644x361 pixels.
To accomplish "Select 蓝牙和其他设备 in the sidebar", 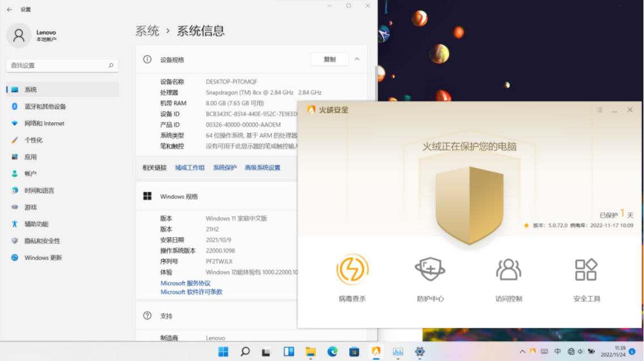I will click(62, 107).
